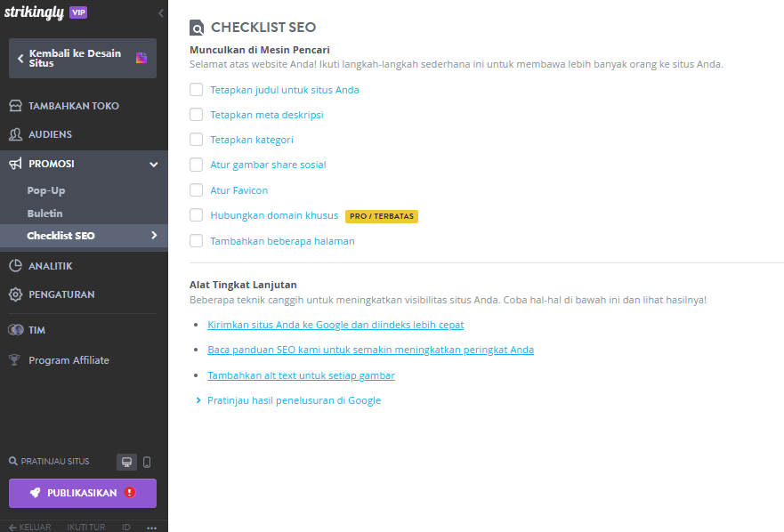Screen dimensions: 784x532
Task: Open Tetapkan judul untuk situs Anda link
Action: 285,90
